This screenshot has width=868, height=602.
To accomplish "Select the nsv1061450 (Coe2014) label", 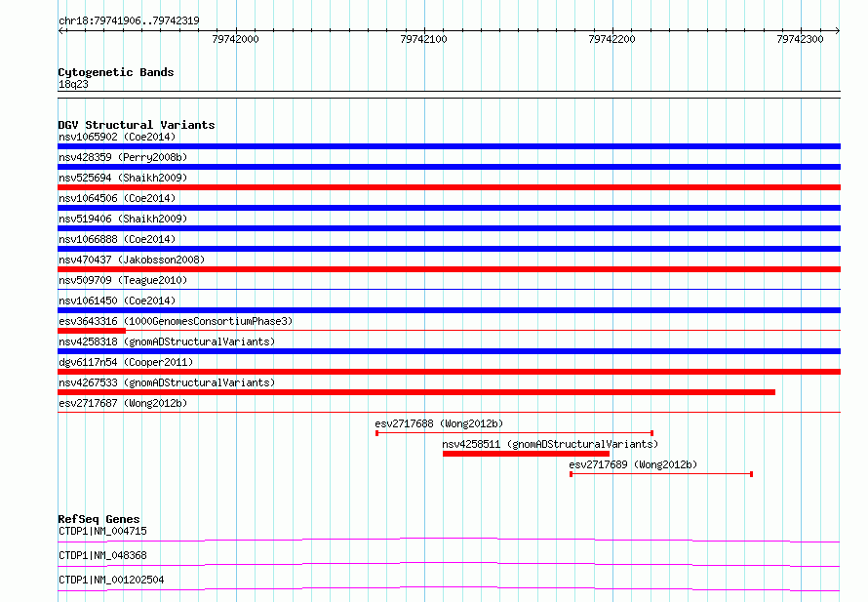I will pos(117,301).
